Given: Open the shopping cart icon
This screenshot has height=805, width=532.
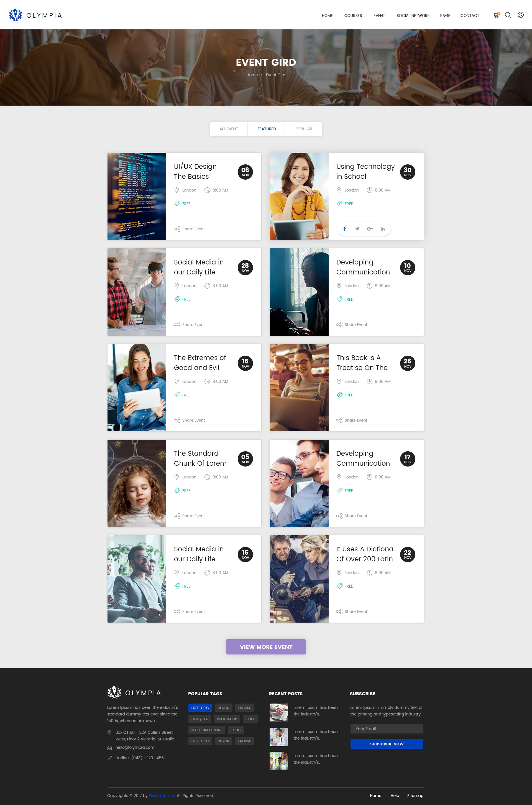Looking at the screenshot, I should (x=496, y=15).
